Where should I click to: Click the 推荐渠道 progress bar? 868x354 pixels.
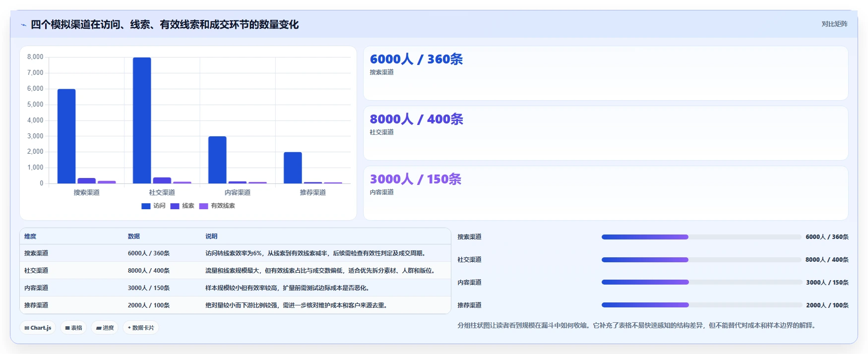701,305
